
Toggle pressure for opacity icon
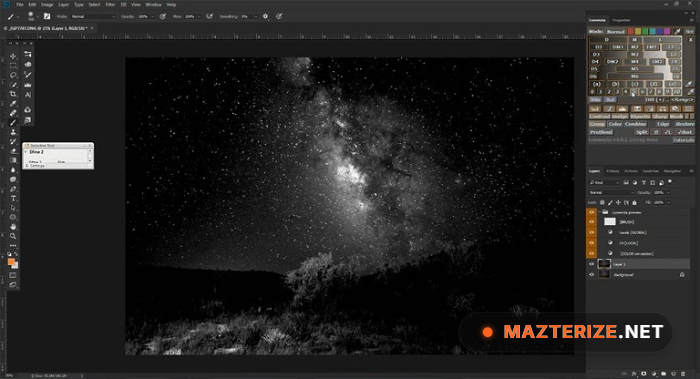tap(163, 17)
